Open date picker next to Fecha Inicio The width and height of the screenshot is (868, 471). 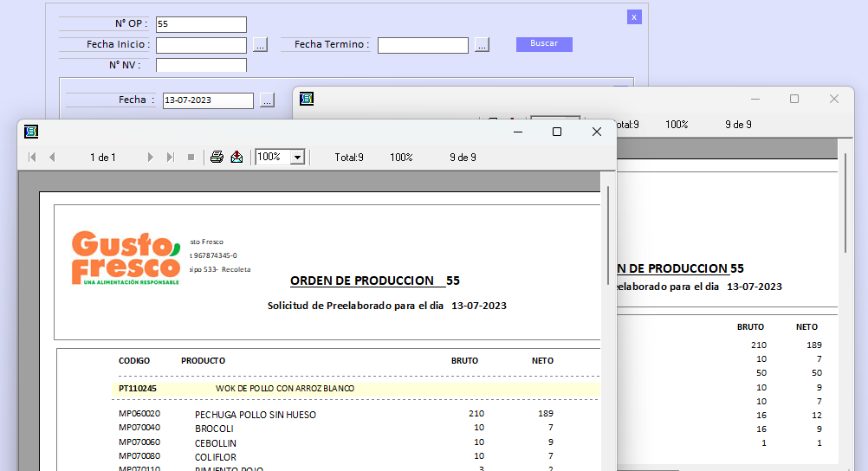(261, 45)
